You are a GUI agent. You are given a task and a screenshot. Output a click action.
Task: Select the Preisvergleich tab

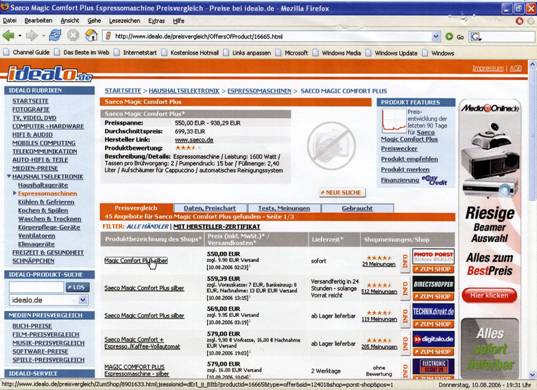click(136, 208)
